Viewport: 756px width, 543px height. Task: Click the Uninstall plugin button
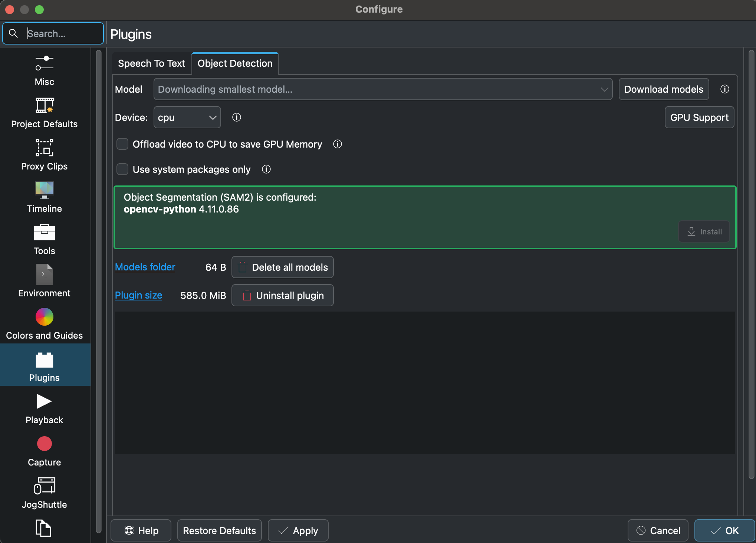click(x=282, y=295)
